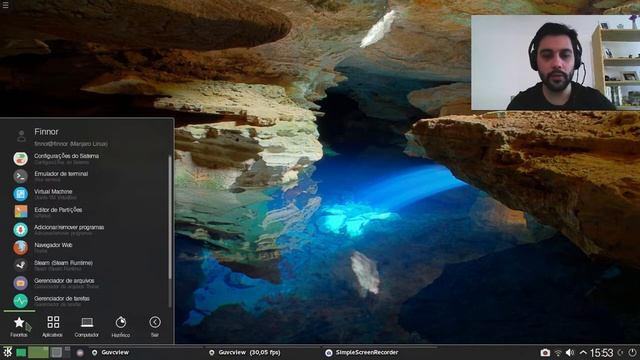Switch to first virtual desktop in pager
640x360 pixels.
tap(21, 352)
